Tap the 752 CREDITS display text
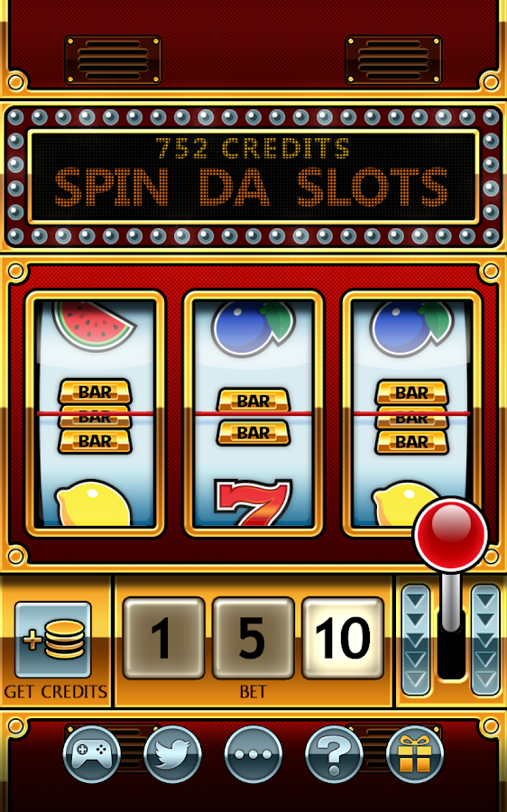The width and height of the screenshot is (507, 812). click(253, 149)
